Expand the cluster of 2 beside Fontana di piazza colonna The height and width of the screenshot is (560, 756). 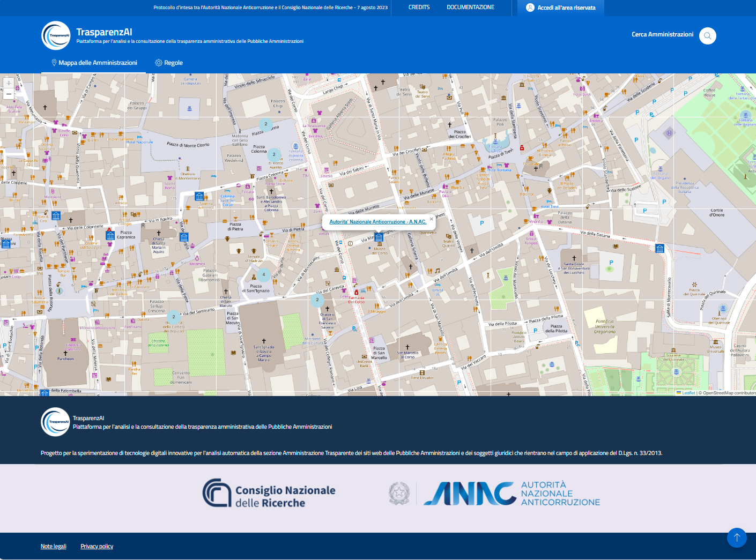coord(274,154)
